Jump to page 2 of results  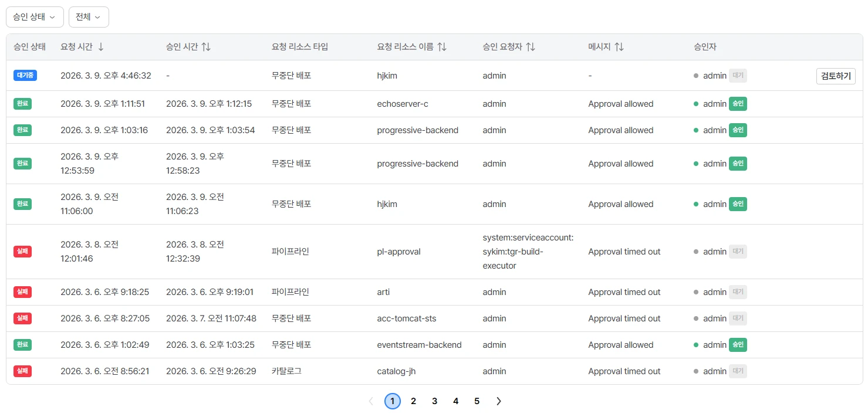pyautogui.click(x=413, y=401)
